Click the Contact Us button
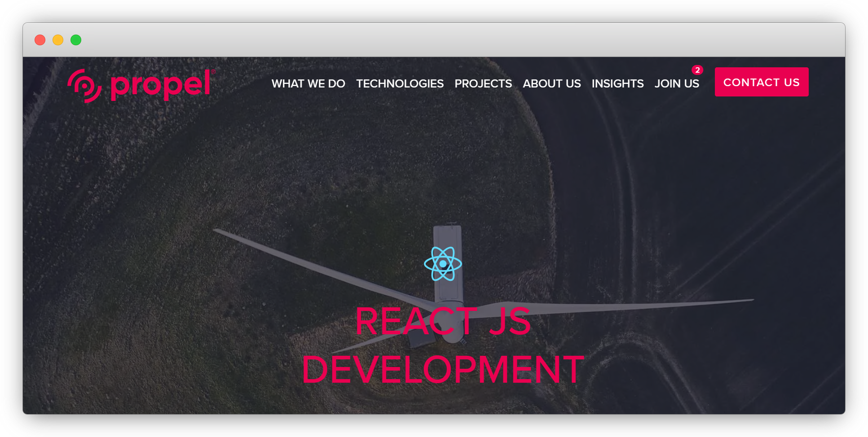The image size is (868, 437). pos(762,82)
